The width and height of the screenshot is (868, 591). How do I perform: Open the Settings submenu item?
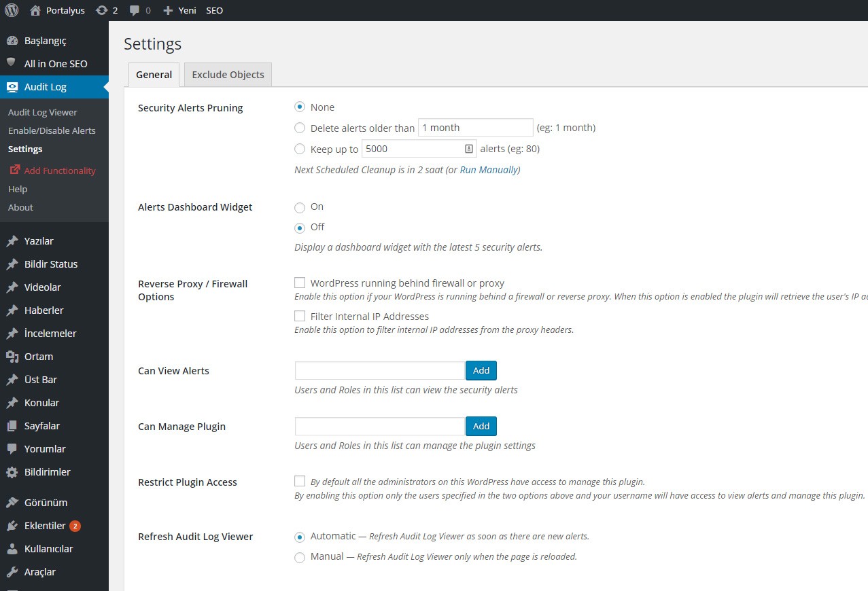coord(25,149)
